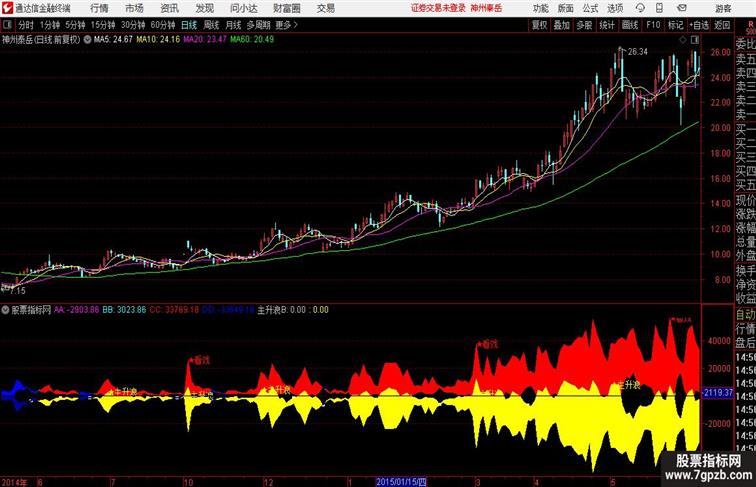Image resolution: width=756 pixels, height=487 pixels.
Task: Click the 叠加 overlay button
Action: 562,25
